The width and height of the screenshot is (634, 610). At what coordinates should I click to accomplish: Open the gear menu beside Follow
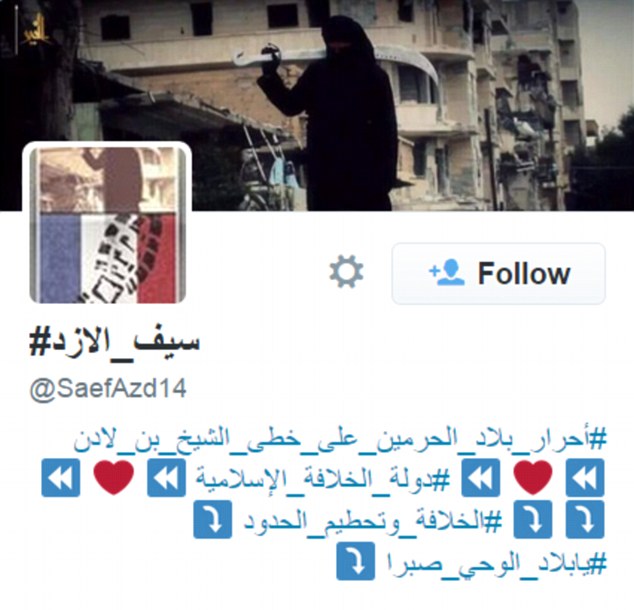[346, 272]
